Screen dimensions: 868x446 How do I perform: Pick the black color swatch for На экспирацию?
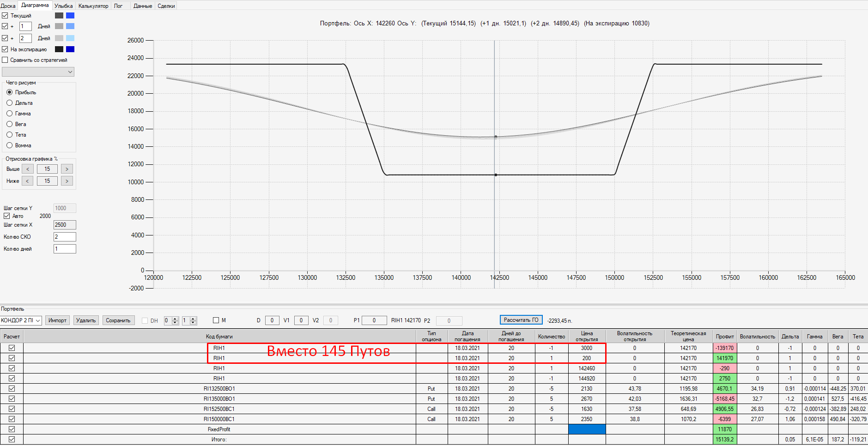(x=59, y=49)
